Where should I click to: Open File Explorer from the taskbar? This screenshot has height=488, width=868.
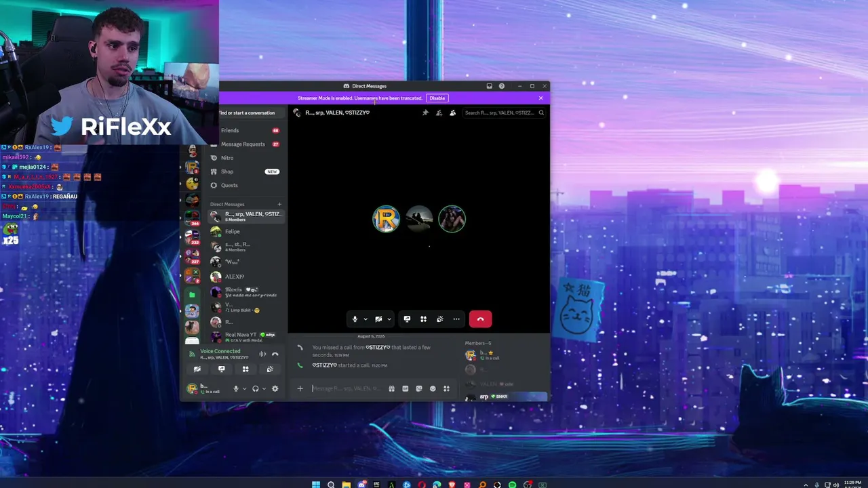tap(346, 485)
